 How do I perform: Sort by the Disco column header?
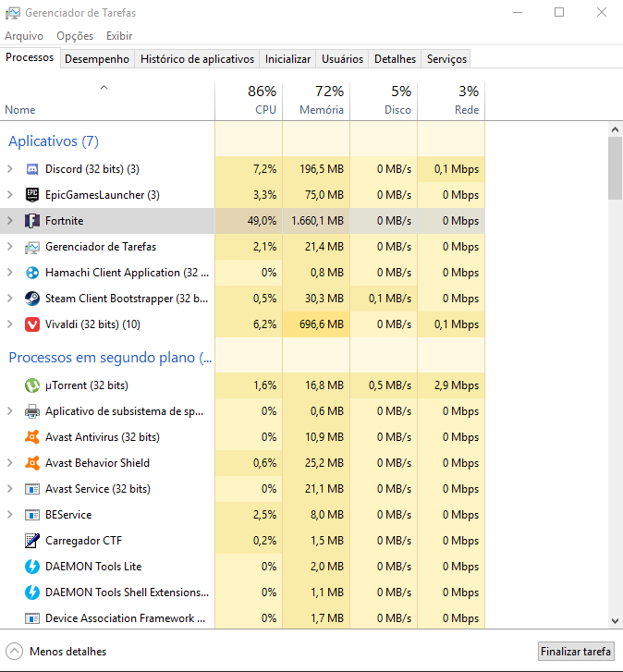click(x=384, y=101)
